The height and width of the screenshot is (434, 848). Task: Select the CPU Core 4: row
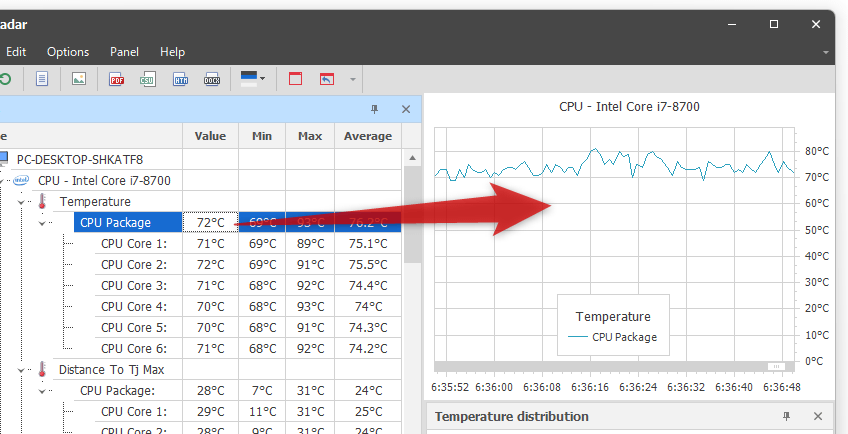pyautogui.click(x=134, y=306)
